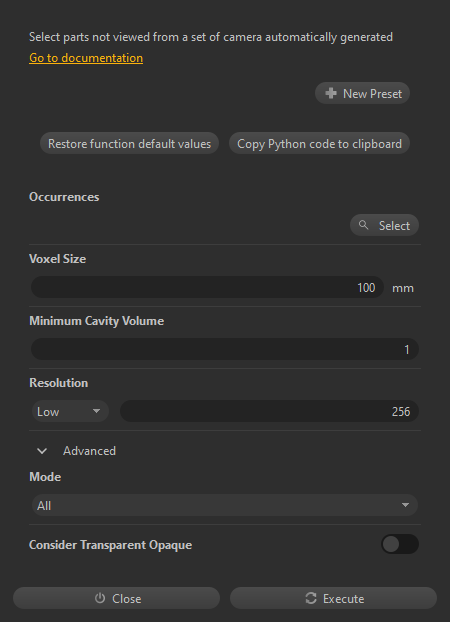
Task: Click the Advanced section label
Action: [x=89, y=451]
